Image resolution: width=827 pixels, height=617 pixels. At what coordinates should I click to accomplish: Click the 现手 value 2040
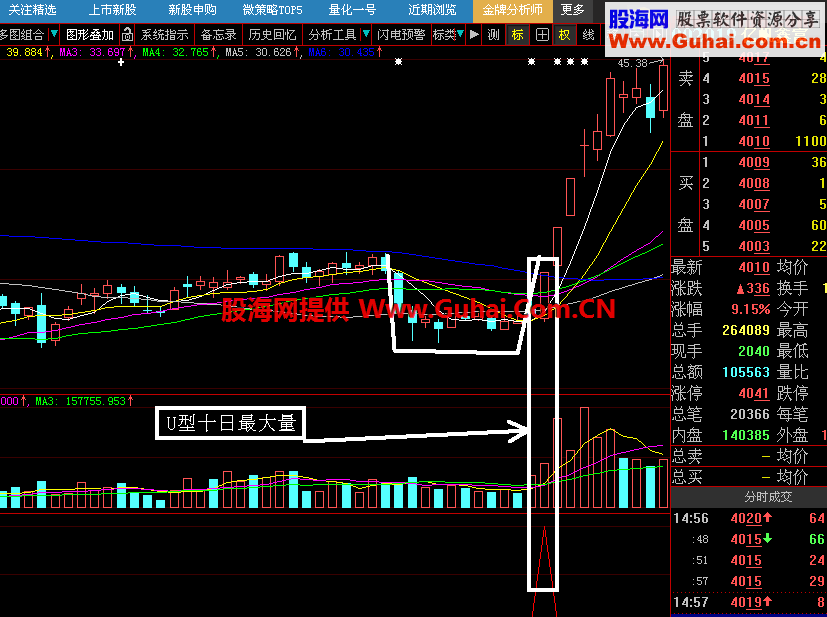pyautogui.click(x=754, y=351)
